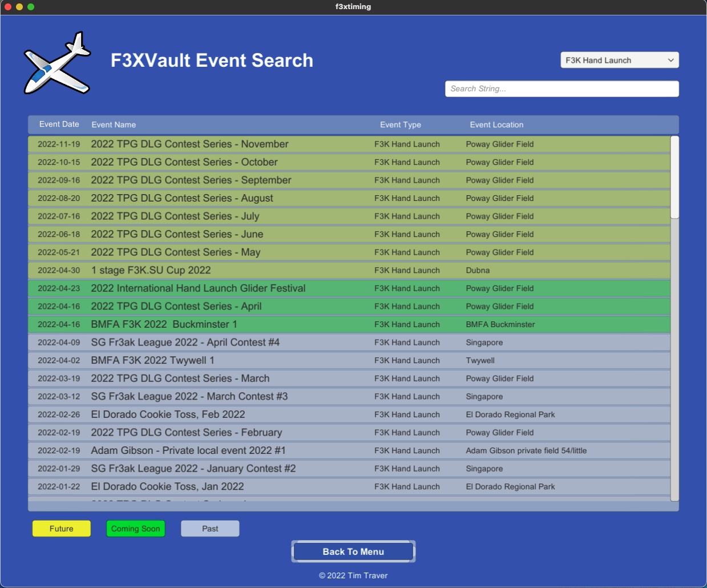This screenshot has width=707, height=588.
Task: Toggle the yellow Future filter button
Action: pos(61,529)
